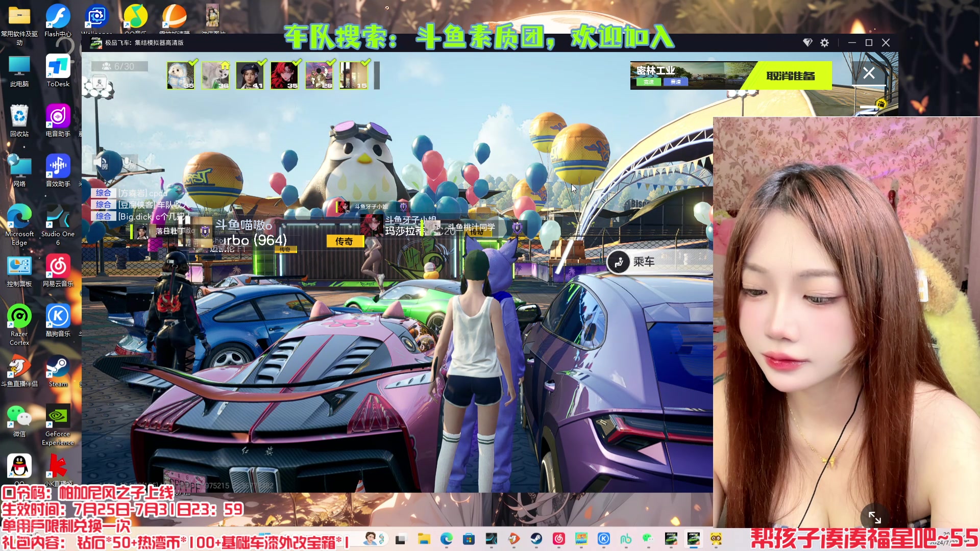Screen dimensions: 980x551
Task: Open the 此电脑 desktop icon
Action: tap(19, 70)
